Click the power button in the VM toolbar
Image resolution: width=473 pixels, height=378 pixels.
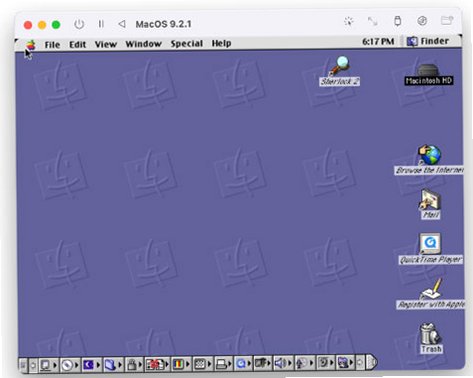tap(79, 24)
